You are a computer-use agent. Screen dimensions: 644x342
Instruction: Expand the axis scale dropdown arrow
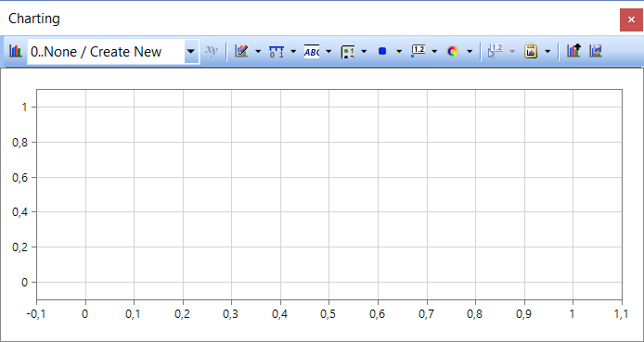coord(293,51)
